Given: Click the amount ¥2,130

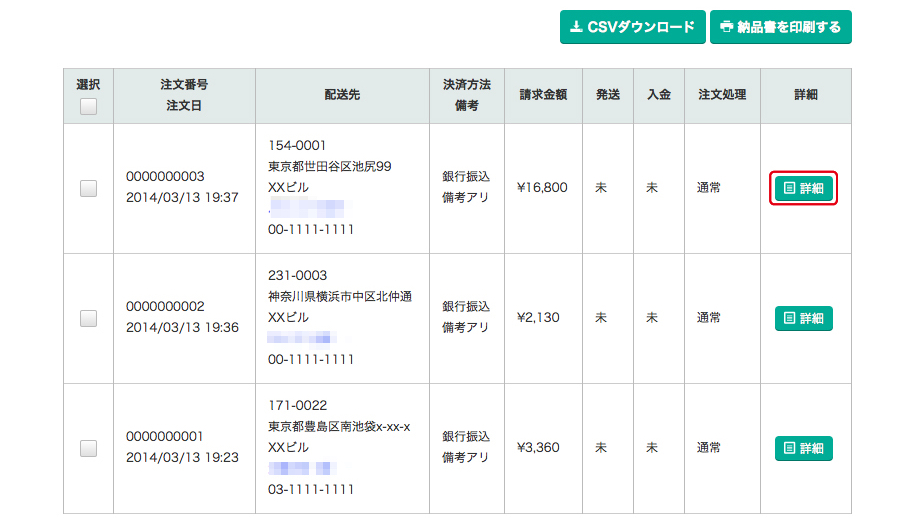Looking at the screenshot, I should pos(538,318).
